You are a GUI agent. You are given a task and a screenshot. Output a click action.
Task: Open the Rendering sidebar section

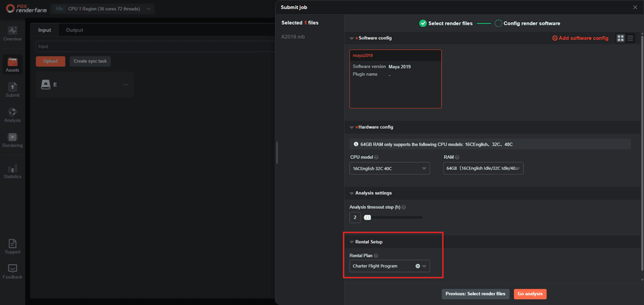(12, 140)
